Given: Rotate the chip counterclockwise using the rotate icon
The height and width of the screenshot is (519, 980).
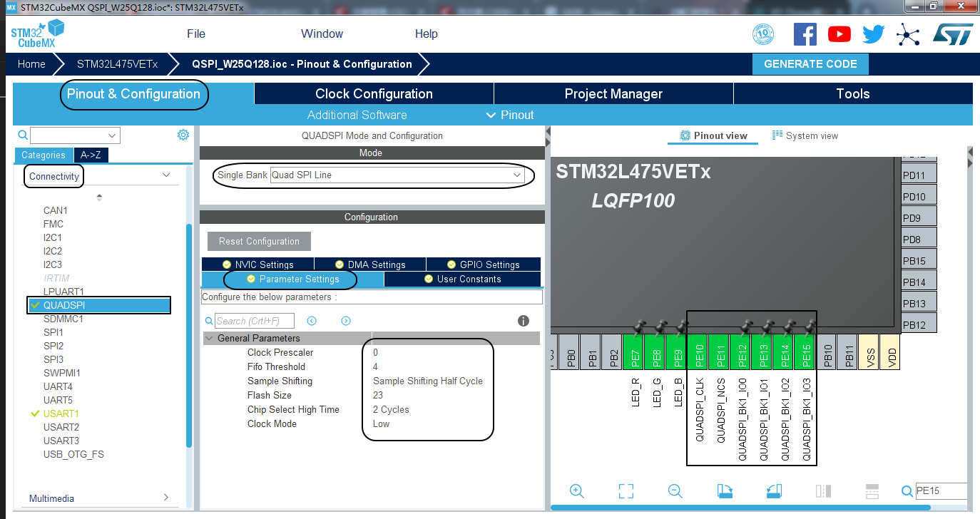Looking at the screenshot, I should tap(774, 490).
